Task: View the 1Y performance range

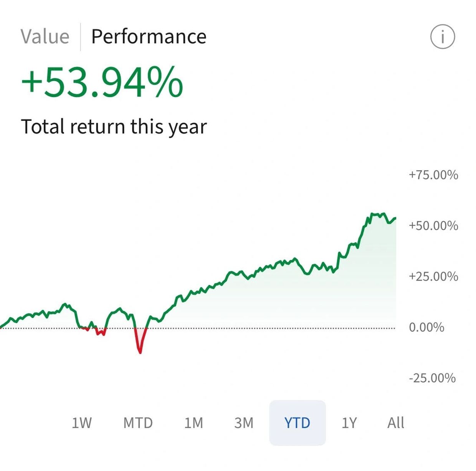Action: pos(349,423)
